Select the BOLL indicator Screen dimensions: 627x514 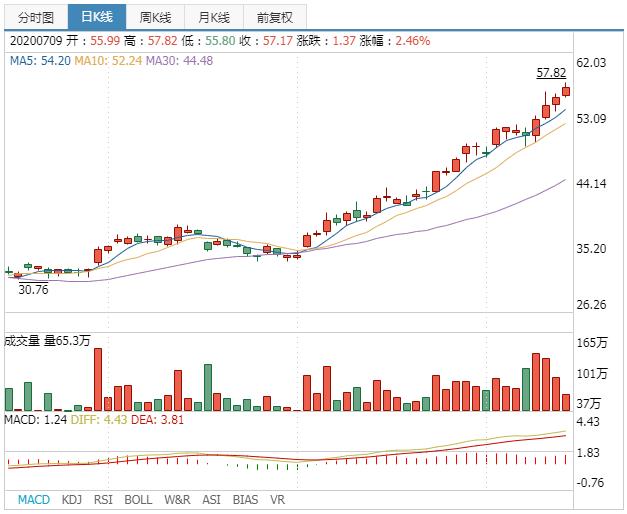[138, 498]
